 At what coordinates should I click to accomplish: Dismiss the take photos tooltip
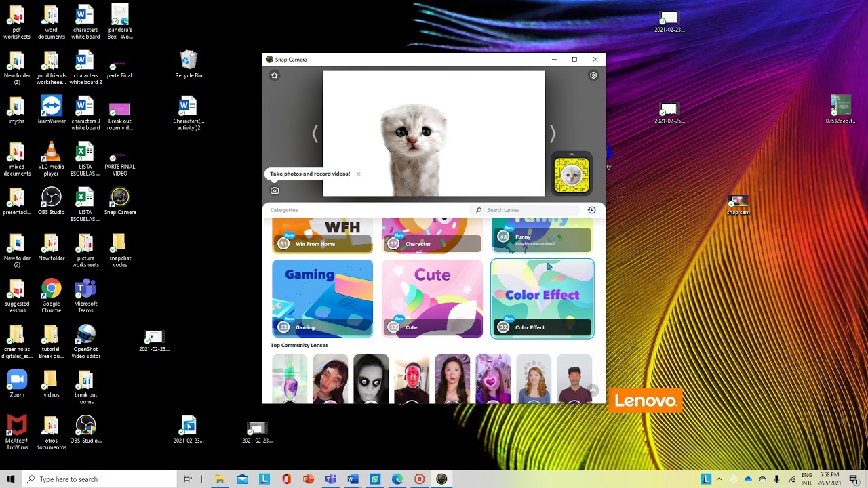click(x=358, y=174)
